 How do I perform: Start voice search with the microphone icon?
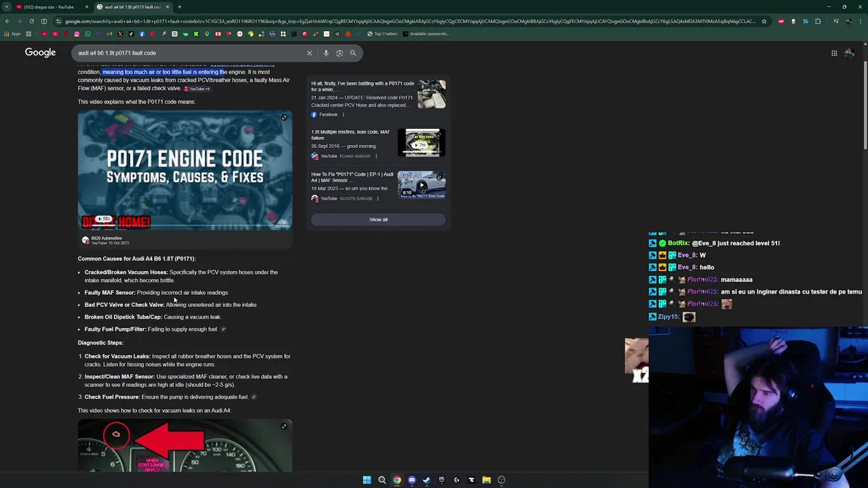tap(325, 53)
